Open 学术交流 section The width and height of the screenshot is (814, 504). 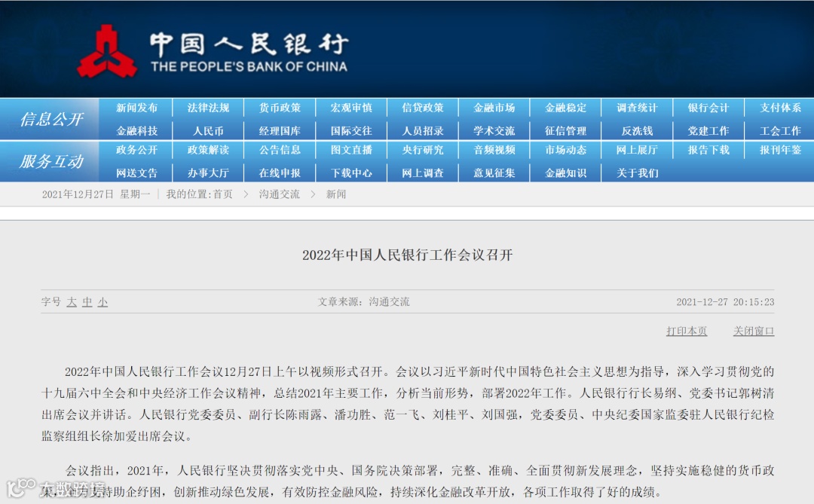[494, 131]
